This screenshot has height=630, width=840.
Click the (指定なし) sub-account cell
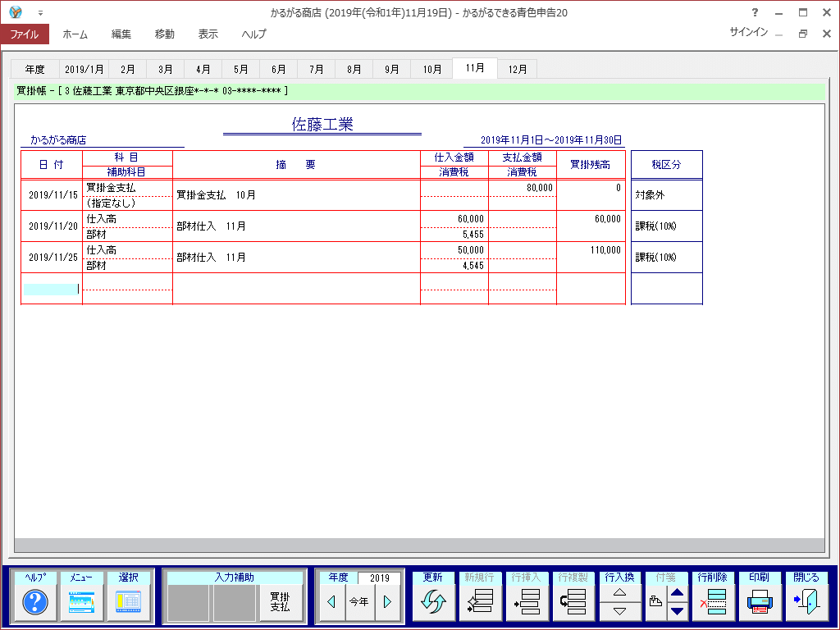click(127, 203)
